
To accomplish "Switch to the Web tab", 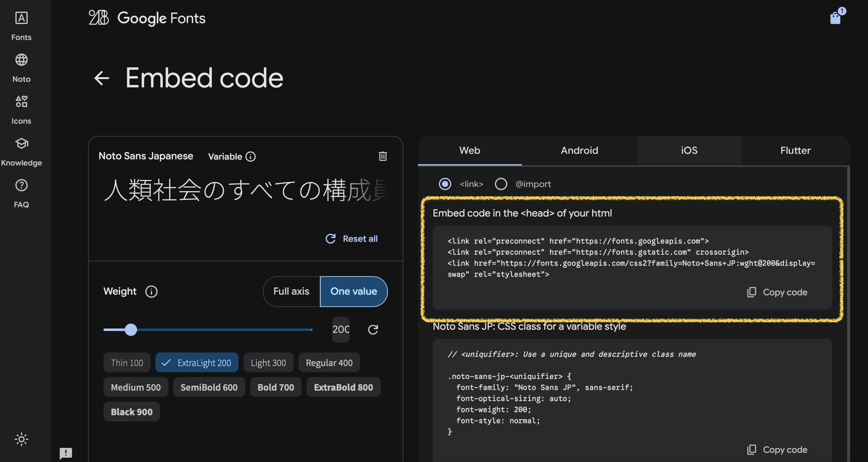I will coord(470,150).
